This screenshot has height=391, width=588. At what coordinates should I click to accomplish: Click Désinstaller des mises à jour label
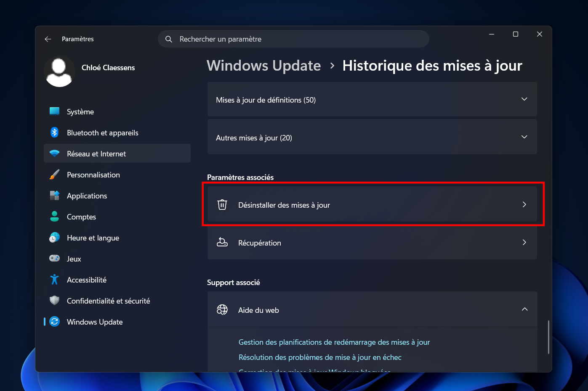284,205
